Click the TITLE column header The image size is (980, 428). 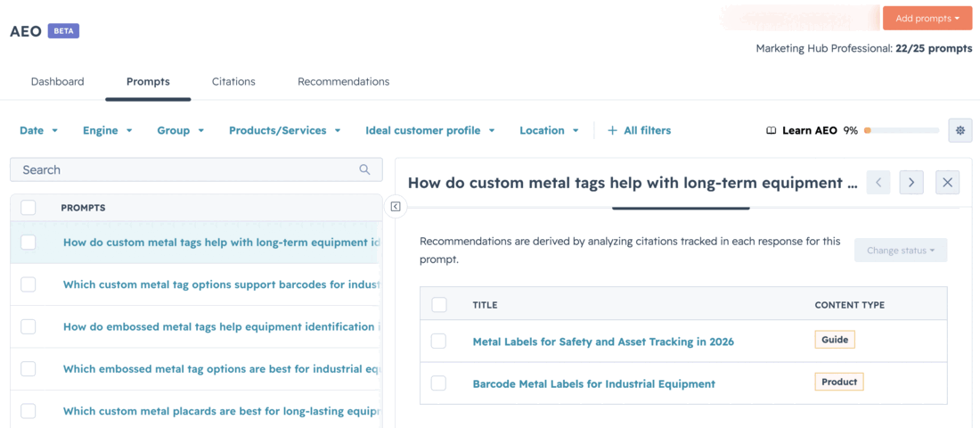485,305
